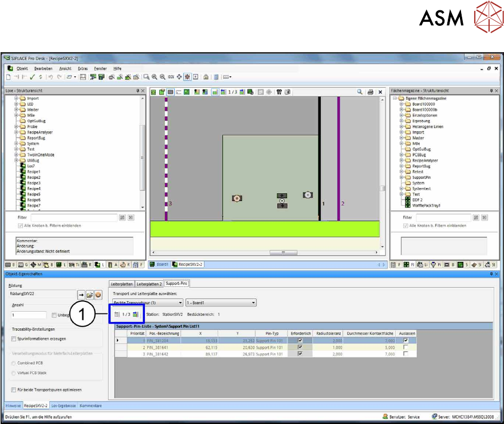The height and width of the screenshot is (424, 504).
Task: Click the Anzahl input field
Action: coord(29,315)
